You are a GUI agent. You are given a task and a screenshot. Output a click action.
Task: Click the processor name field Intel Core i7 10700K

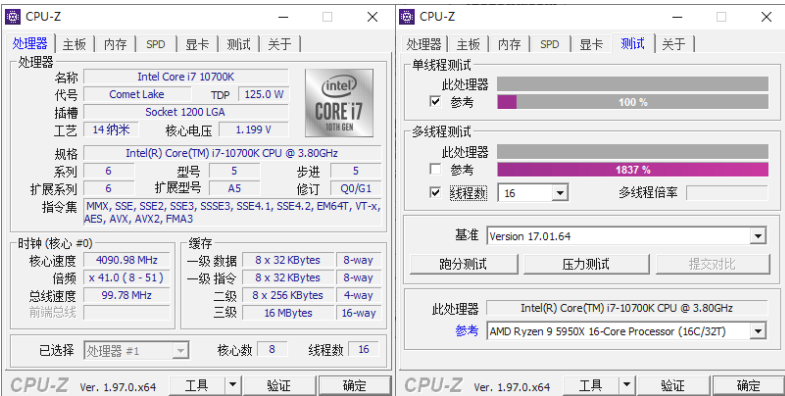pos(186,77)
